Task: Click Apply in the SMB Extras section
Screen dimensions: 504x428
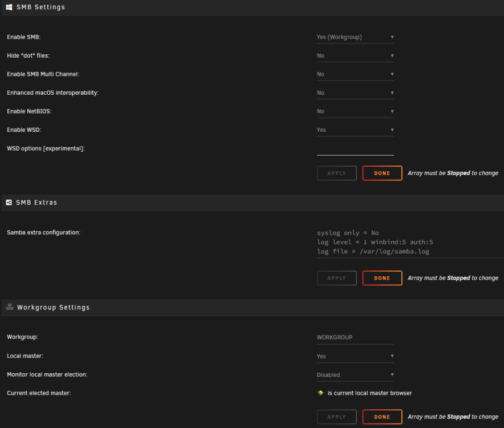Action: click(336, 278)
